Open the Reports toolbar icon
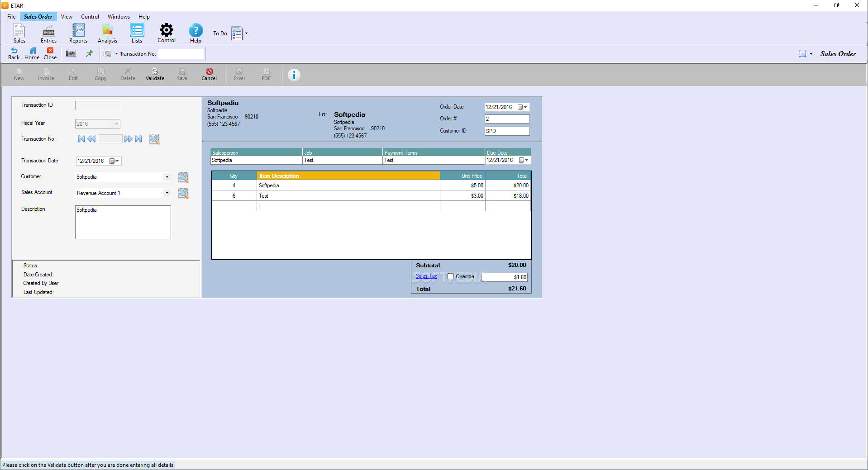The image size is (868, 470). coord(78,33)
